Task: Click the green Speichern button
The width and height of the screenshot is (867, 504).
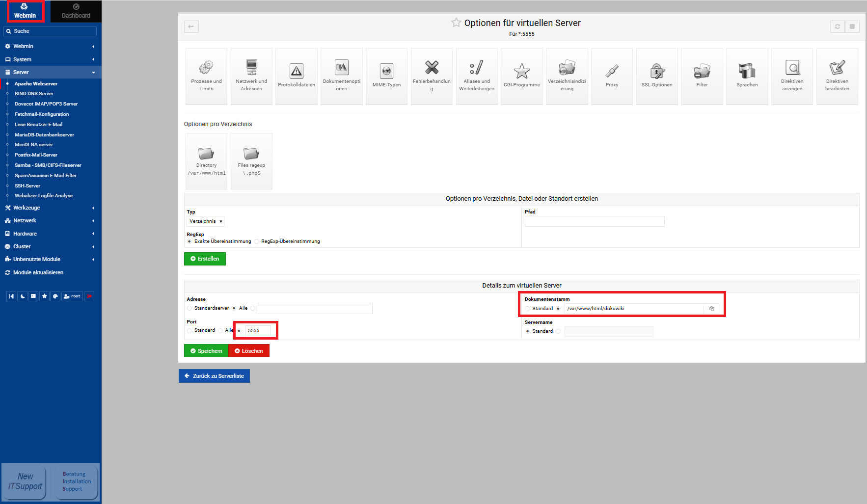Action: pos(206,351)
